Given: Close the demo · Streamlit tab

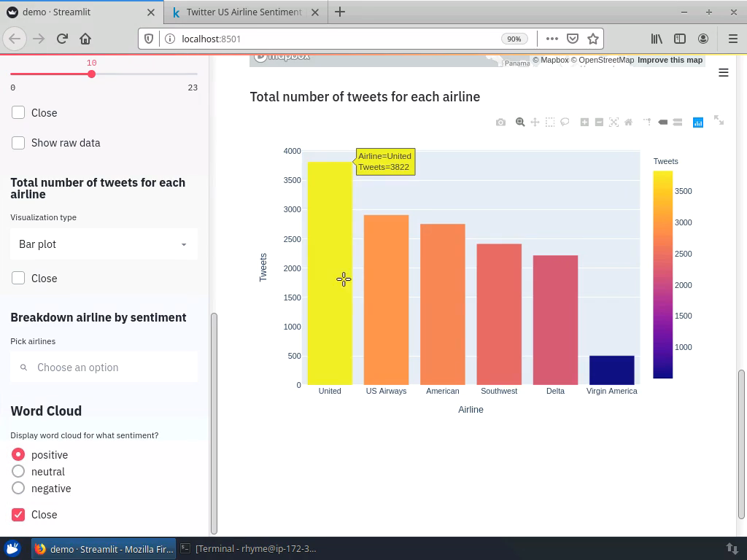Looking at the screenshot, I should pos(151,12).
